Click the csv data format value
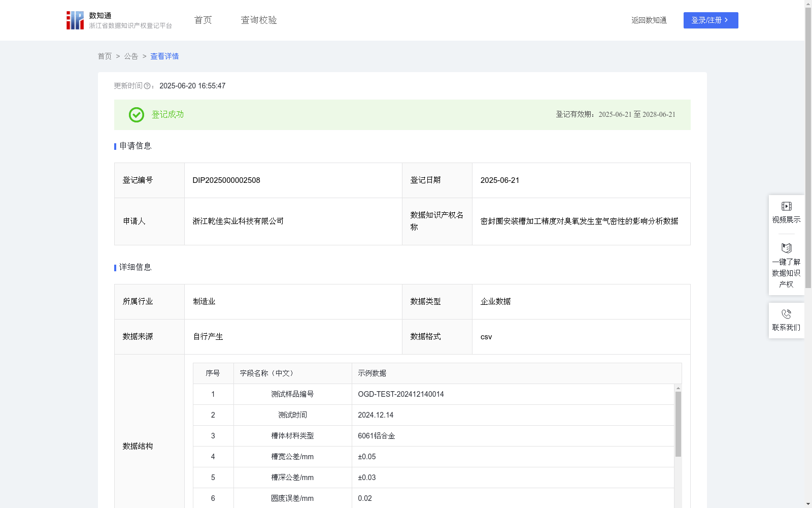812x508 pixels. coord(486,337)
